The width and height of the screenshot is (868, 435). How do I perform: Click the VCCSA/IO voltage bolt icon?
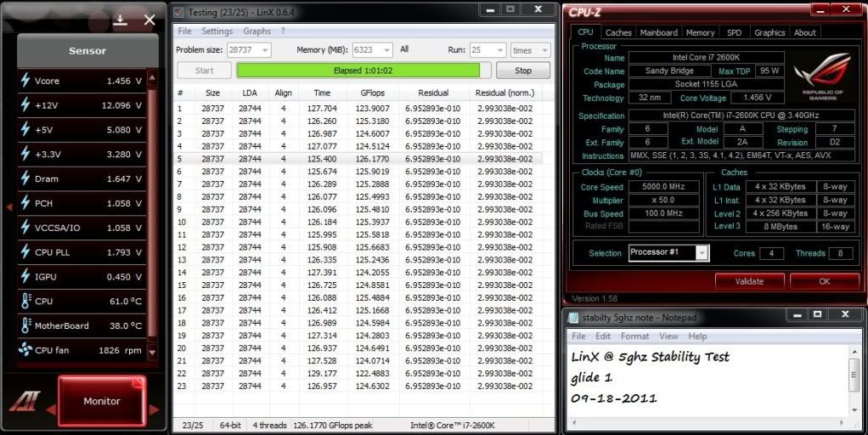click(x=25, y=227)
